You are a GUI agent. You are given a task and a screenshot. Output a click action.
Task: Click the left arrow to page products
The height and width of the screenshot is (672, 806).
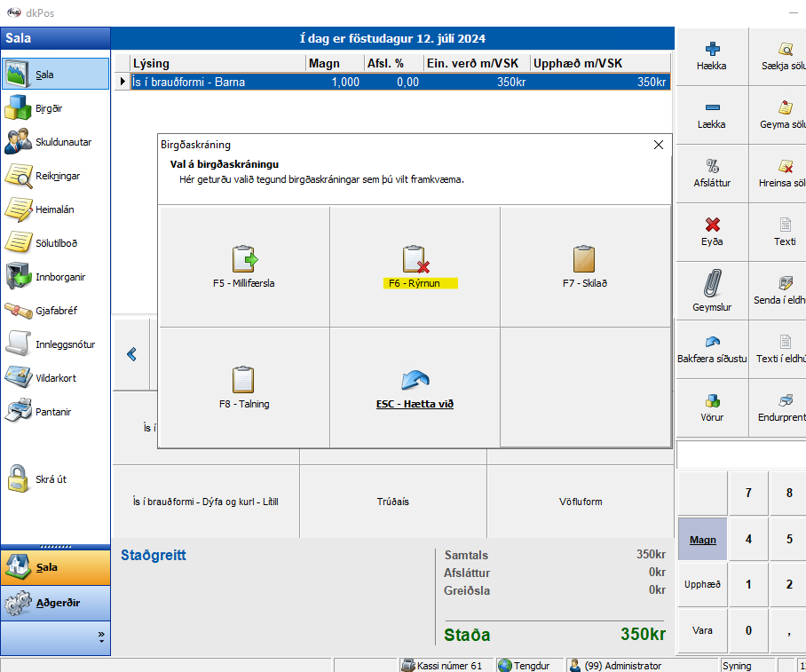pyautogui.click(x=131, y=354)
